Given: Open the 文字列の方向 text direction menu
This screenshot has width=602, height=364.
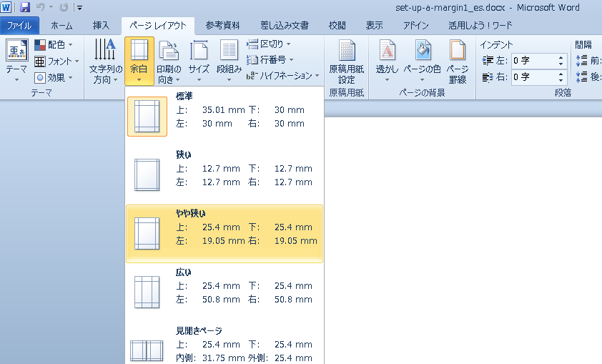Looking at the screenshot, I should pyautogui.click(x=106, y=61).
